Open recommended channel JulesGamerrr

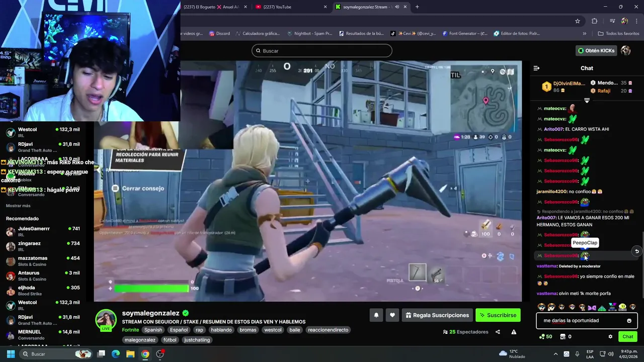pos(42,231)
